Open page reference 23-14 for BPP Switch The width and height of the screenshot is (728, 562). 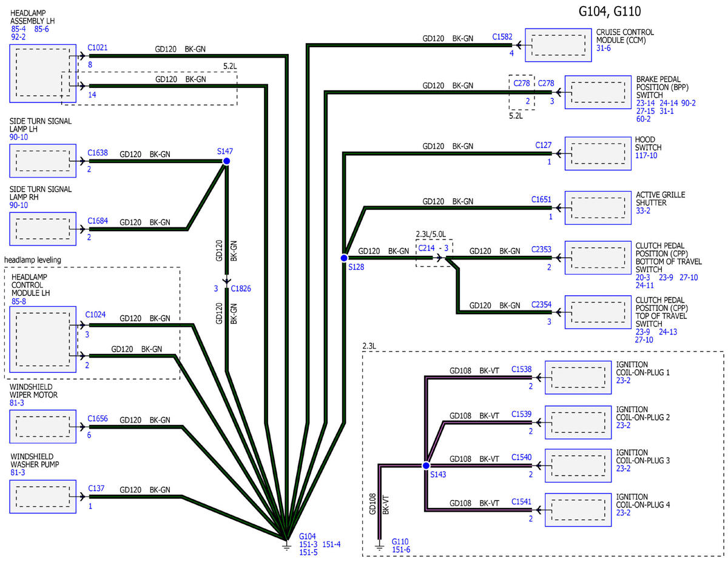point(645,103)
